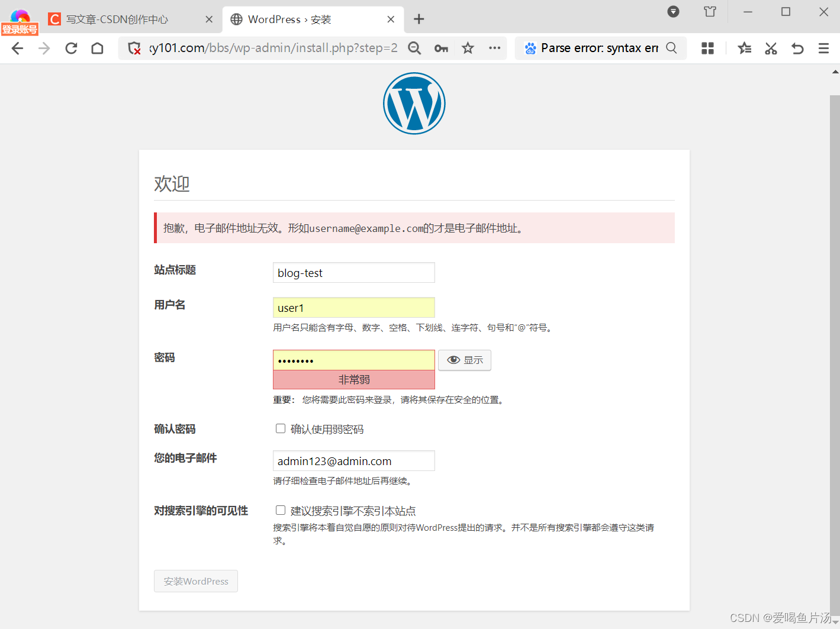The height and width of the screenshot is (629, 840).
Task: Open the browser home page
Action: pyautogui.click(x=98, y=49)
